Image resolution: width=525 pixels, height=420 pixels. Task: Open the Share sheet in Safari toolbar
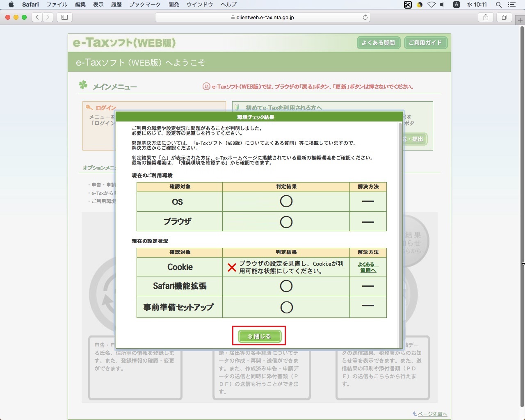click(486, 17)
